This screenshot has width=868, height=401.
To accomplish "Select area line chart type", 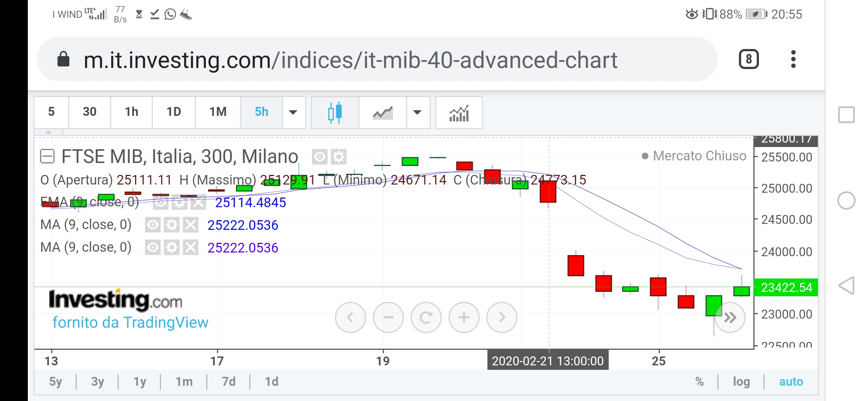I will click(383, 112).
